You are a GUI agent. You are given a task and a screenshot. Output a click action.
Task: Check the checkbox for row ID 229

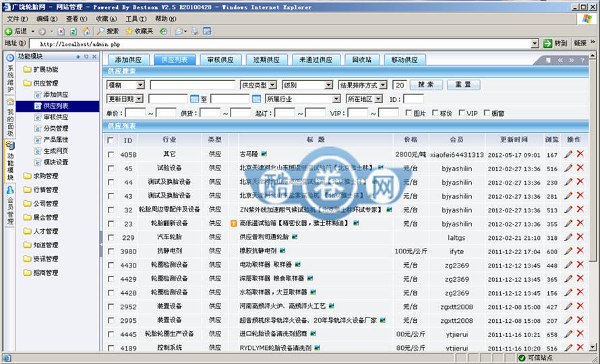[x=111, y=238]
